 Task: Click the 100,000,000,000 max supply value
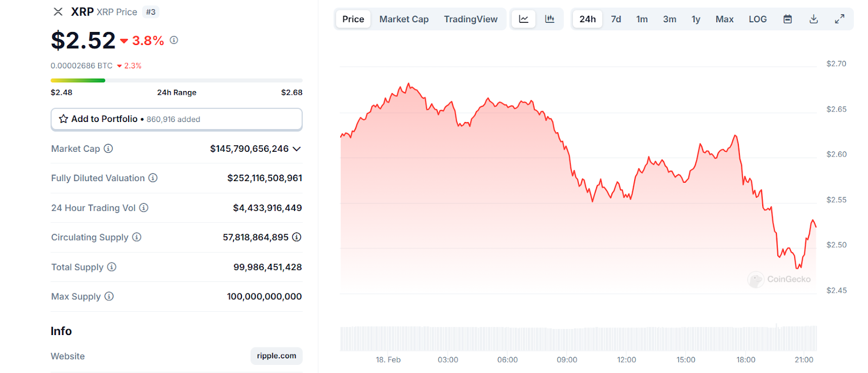coord(264,296)
